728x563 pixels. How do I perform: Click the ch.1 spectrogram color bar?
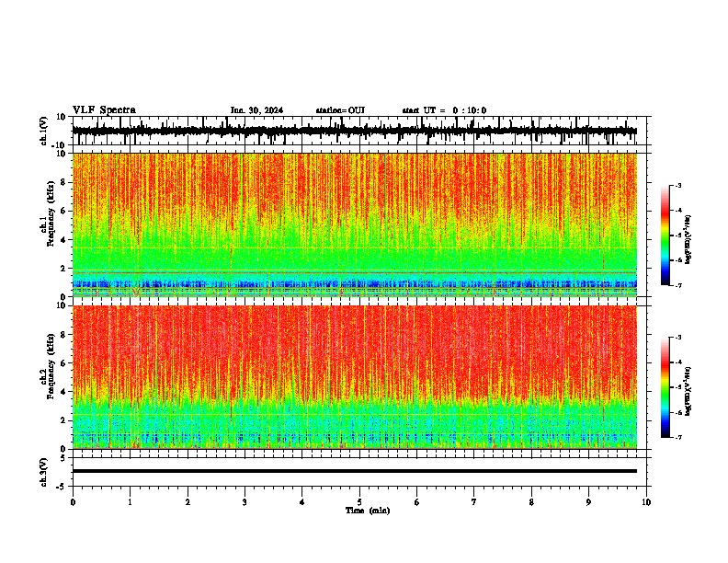pos(665,236)
